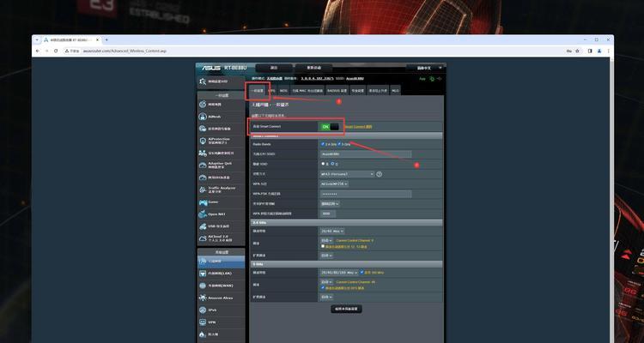The width and height of the screenshot is (644, 343).
Task: Toggle the 160 MHz enable checkbox
Action: point(361,272)
